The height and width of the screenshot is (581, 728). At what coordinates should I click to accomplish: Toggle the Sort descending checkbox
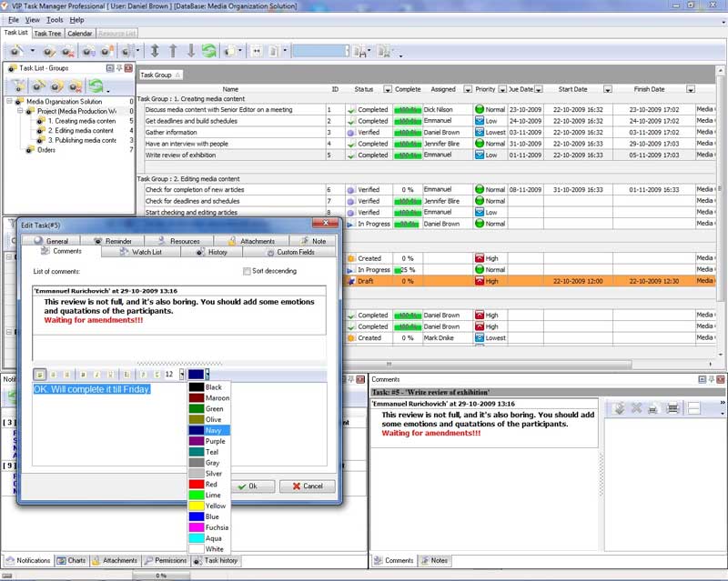[x=248, y=271]
